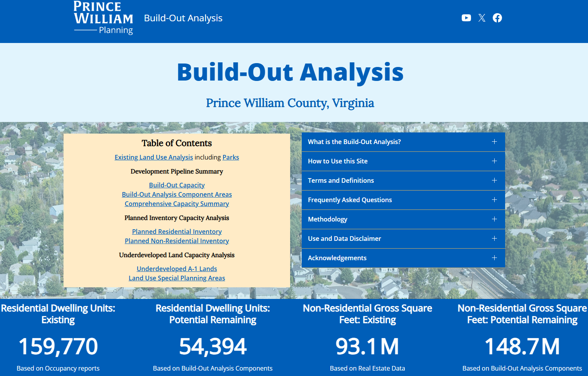Click the "Build-Out Analysis" header title
This screenshot has width=588, height=376.
coord(183,18)
